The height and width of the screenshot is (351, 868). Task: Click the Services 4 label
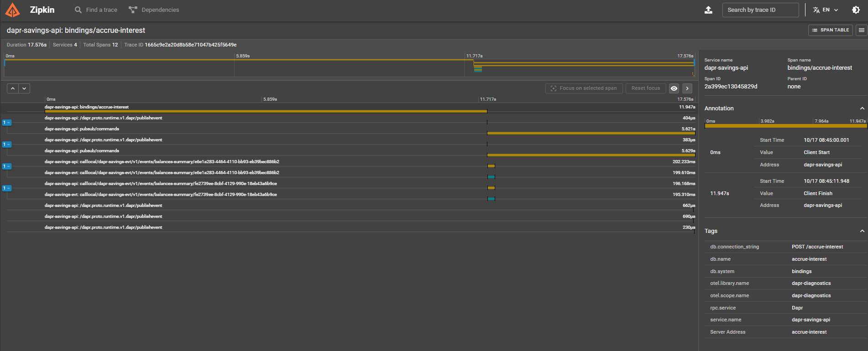point(65,45)
